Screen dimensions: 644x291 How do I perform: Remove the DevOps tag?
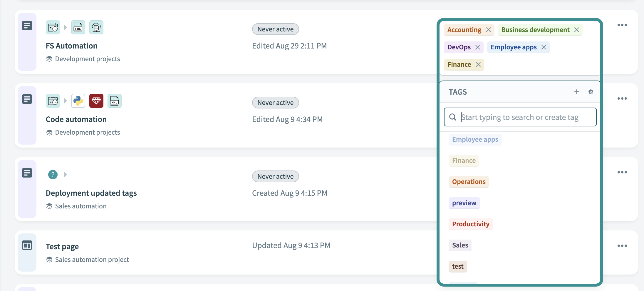pyautogui.click(x=477, y=47)
